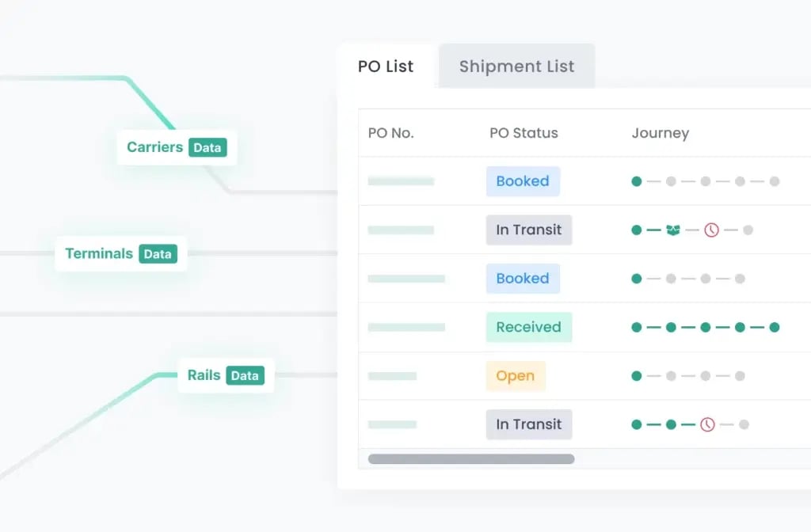Click the green Received status badge
811x532 pixels.
pyautogui.click(x=528, y=327)
